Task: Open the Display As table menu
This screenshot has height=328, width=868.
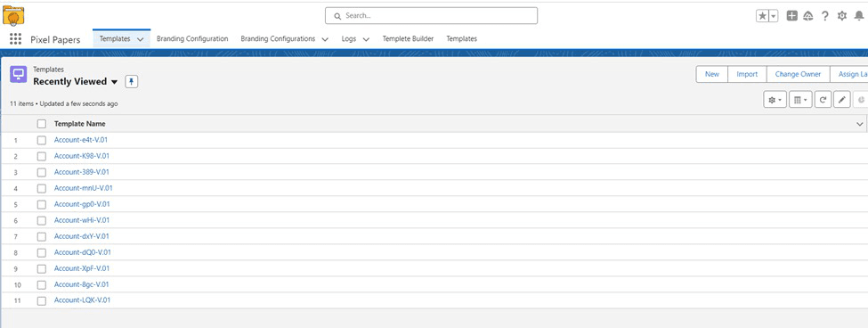Action: pos(800,100)
